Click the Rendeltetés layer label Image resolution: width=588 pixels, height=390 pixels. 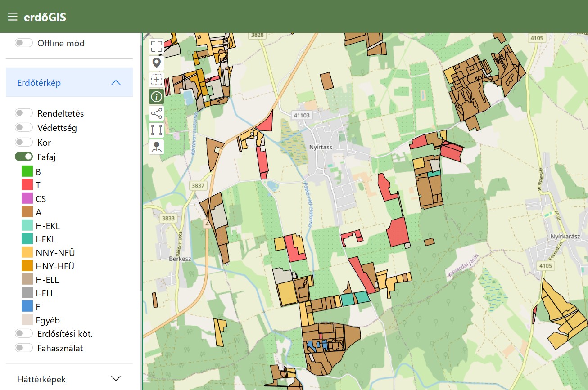tap(60, 113)
